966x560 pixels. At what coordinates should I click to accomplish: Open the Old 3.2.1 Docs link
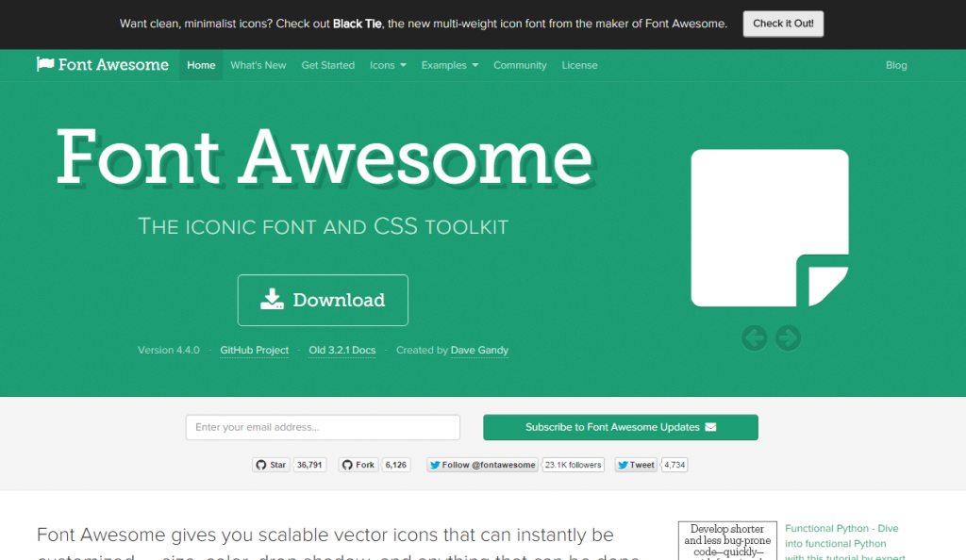pos(341,350)
